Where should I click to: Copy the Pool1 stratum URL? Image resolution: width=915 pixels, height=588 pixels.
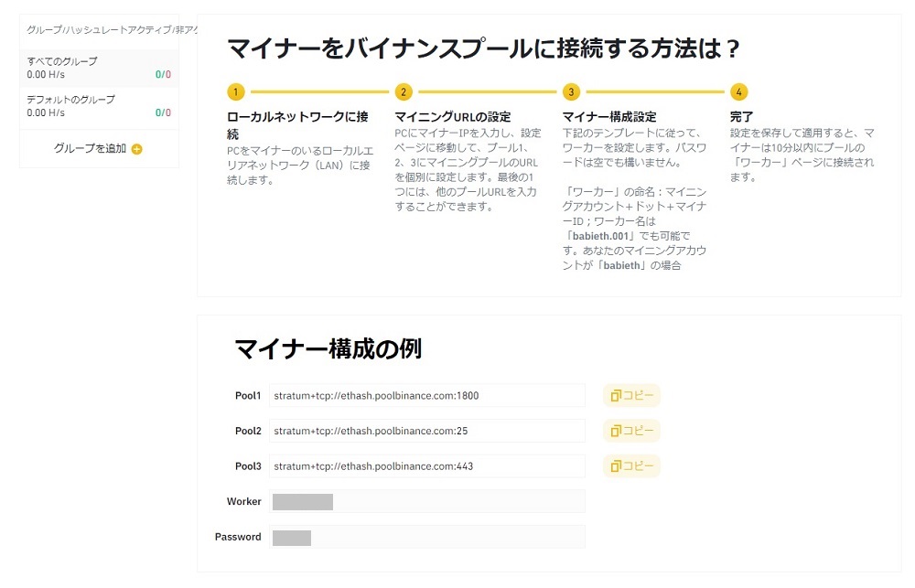(631, 395)
